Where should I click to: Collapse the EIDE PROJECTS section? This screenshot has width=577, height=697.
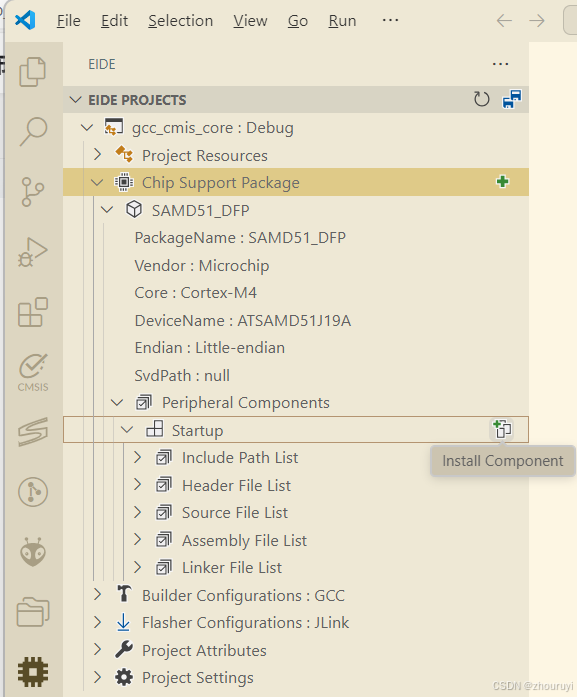(76, 100)
